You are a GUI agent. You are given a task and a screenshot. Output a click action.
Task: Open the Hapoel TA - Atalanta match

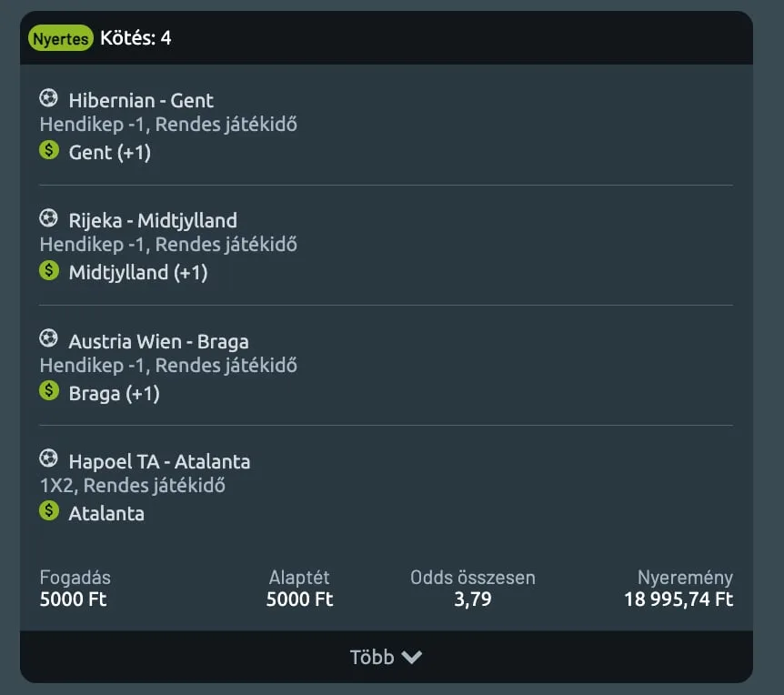click(159, 461)
